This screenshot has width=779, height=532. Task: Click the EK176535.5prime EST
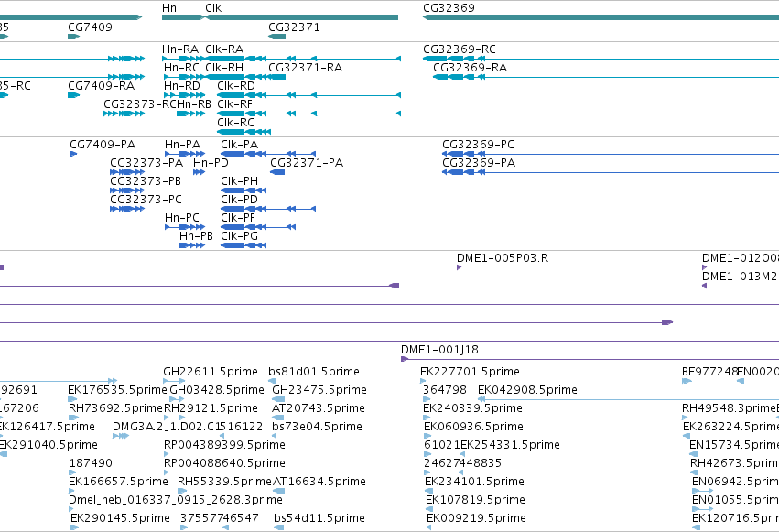click(x=117, y=390)
